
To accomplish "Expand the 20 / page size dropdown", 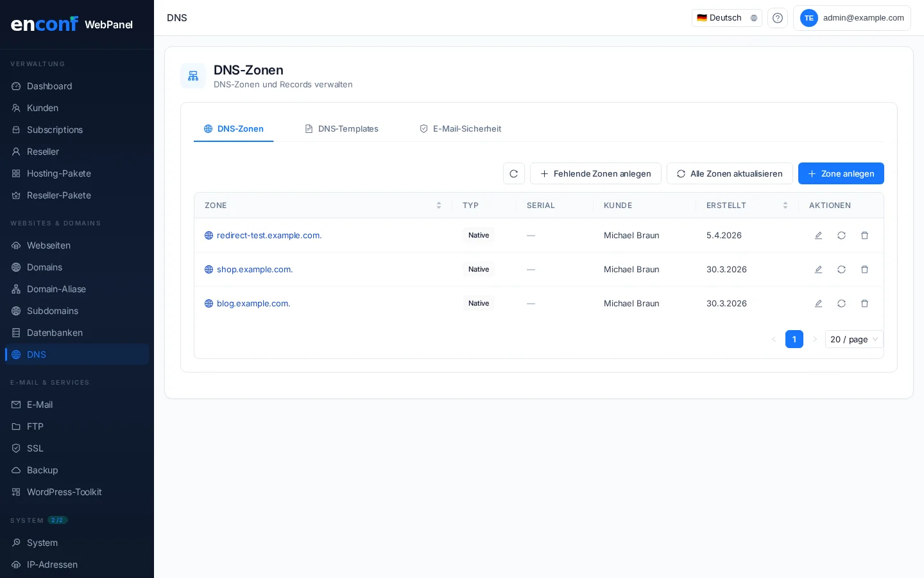I will tap(853, 339).
